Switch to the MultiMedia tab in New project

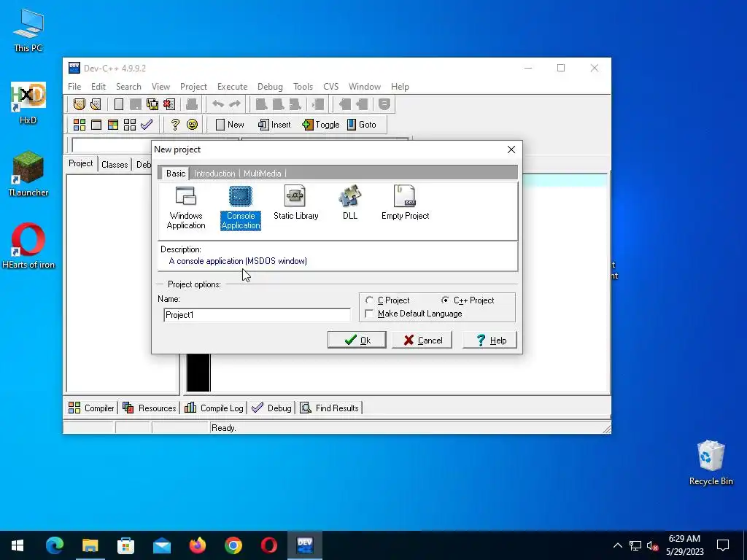(263, 174)
